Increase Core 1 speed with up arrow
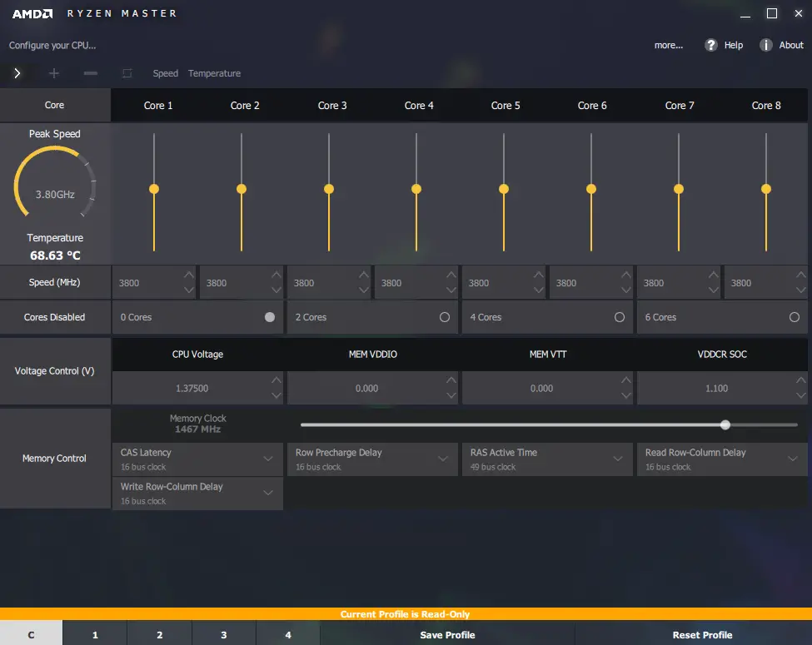The height and width of the screenshot is (645, 812). tap(189, 275)
